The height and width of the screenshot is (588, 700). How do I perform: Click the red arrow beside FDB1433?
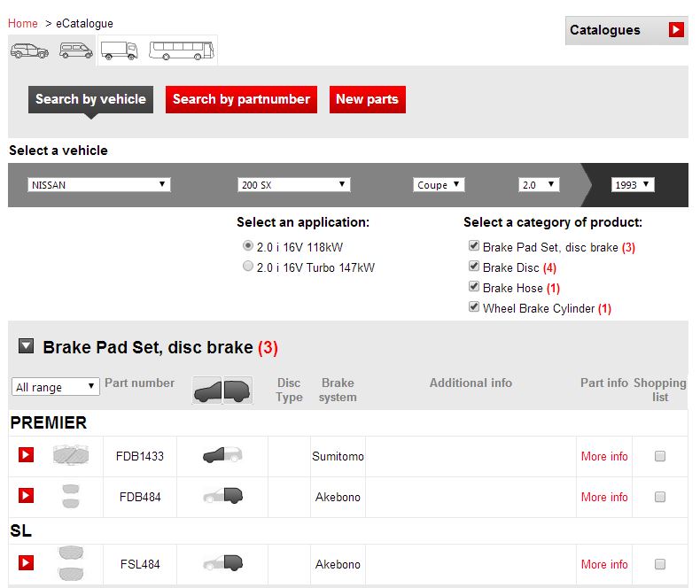(x=26, y=455)
